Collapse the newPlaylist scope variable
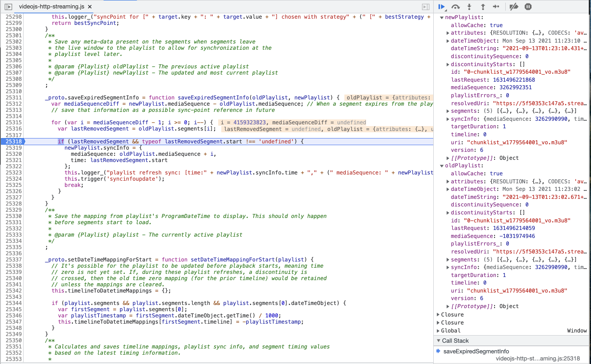Viewport: 591px width, 364px height. pos(441,17)
